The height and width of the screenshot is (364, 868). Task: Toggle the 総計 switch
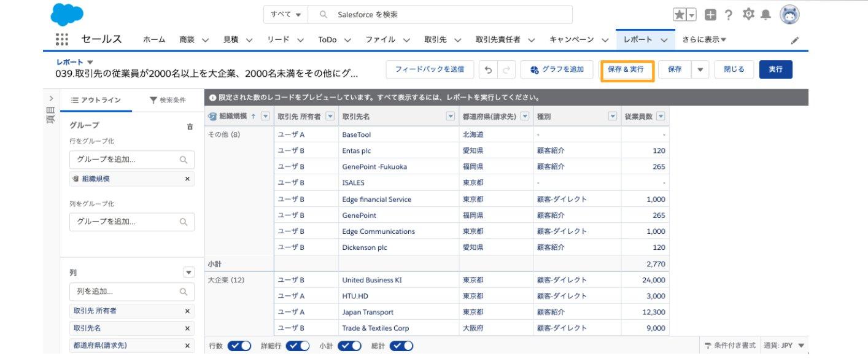point(401,346)
